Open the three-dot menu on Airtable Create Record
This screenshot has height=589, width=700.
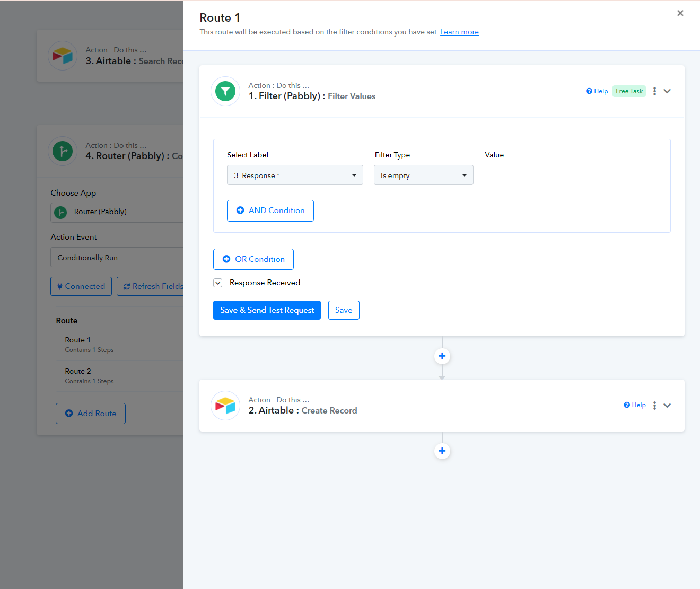pos(654,406)
